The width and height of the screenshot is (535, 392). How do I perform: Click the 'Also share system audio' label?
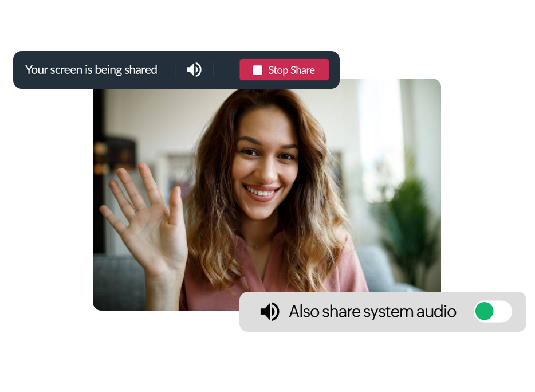click(372, 311)
